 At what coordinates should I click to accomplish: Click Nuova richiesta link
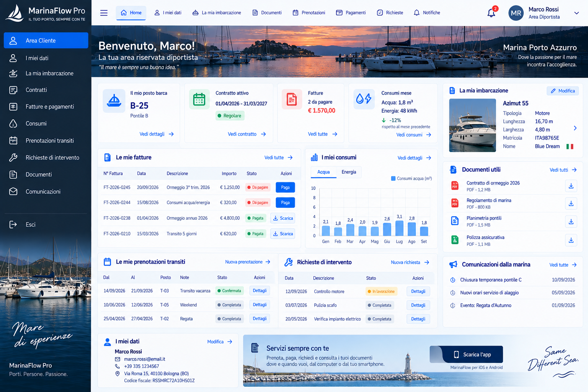[410, 262]
